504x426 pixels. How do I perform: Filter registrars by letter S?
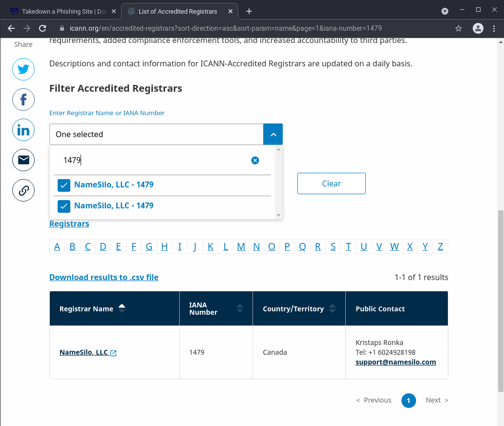tap(333, 246)
